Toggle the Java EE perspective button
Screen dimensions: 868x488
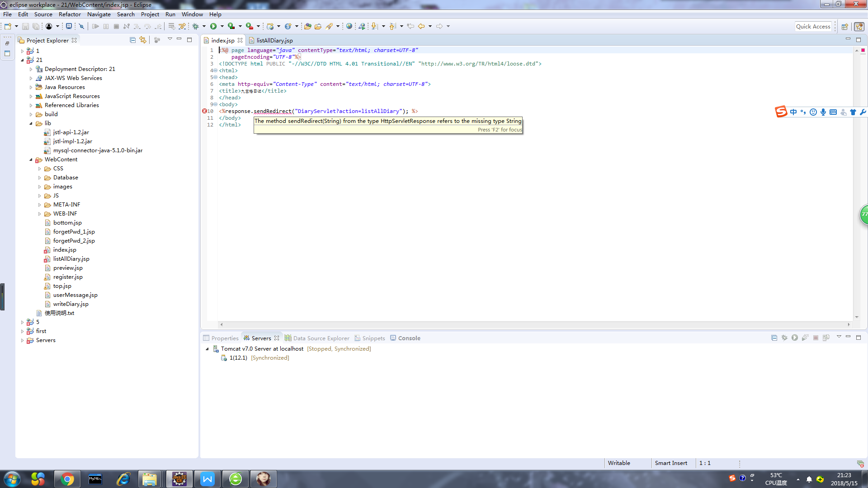tap(859, 27)
